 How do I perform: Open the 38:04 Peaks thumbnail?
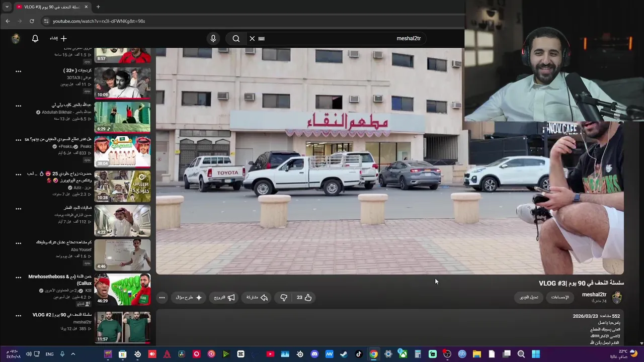coord(122,152)
